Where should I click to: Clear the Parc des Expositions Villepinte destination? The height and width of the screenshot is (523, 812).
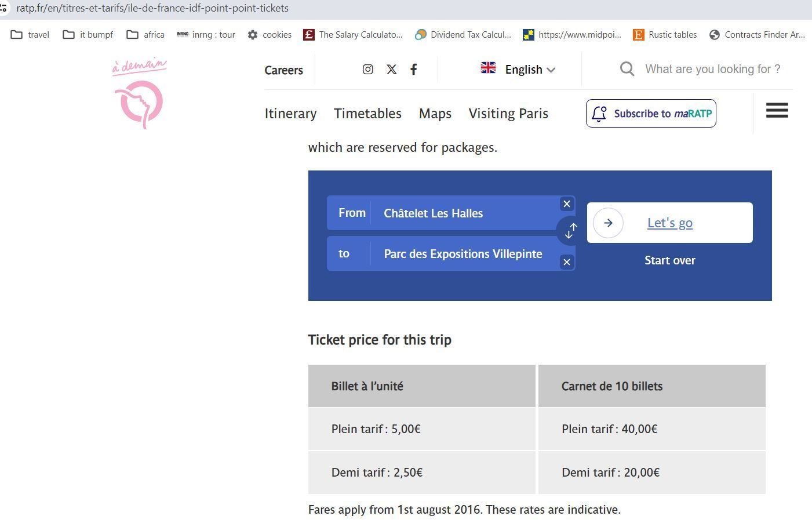click(567, 262)
